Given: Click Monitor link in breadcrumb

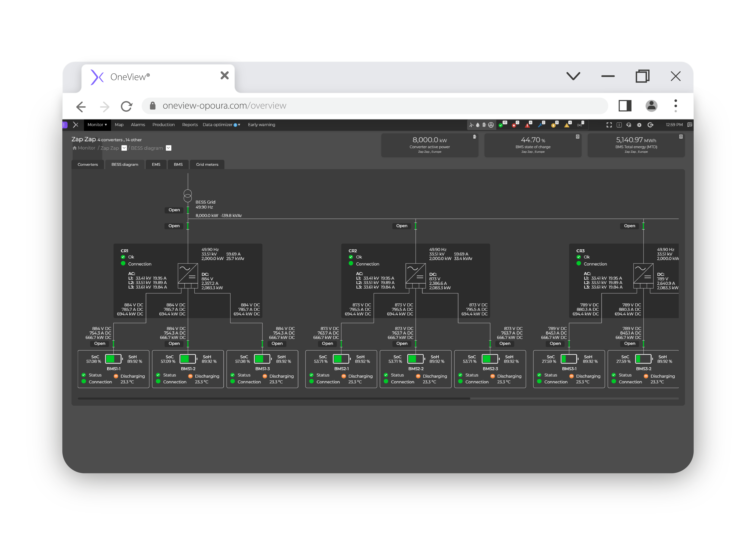Looking at the screenshot, I should tap(87, 148).
